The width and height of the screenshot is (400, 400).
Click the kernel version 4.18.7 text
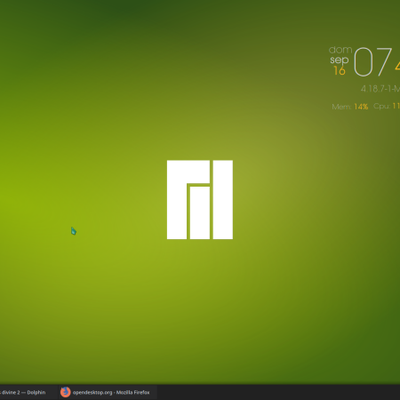pos(380,89)
